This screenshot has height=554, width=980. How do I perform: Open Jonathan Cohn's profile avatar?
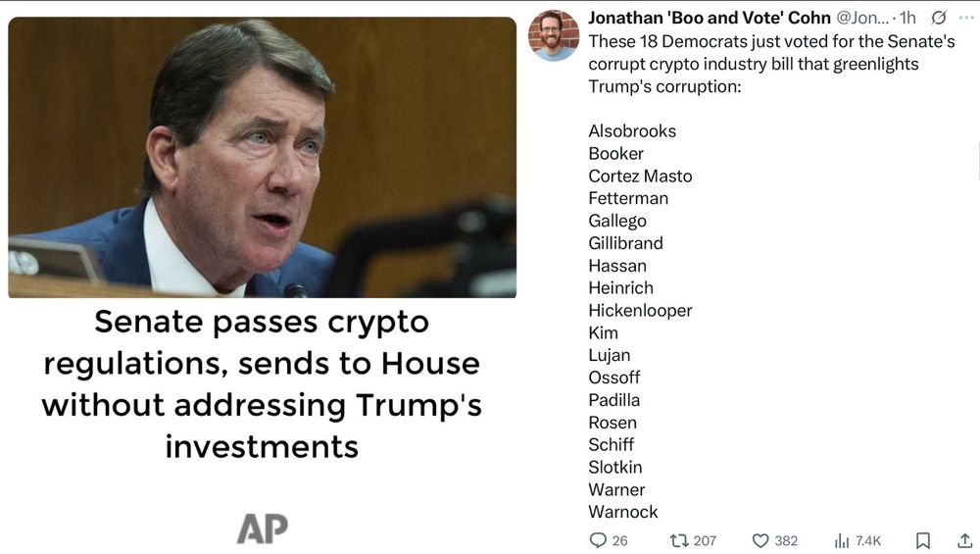pos(554,36)
